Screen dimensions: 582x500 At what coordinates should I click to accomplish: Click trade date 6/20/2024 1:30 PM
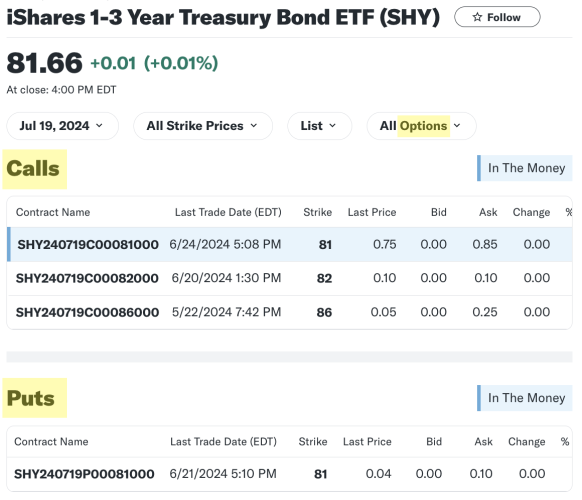coord(226,278)
